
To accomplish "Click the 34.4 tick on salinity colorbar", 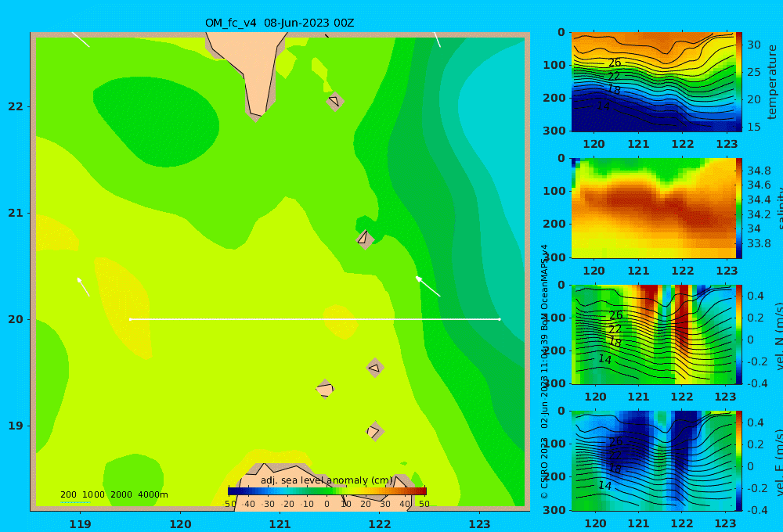I will [759, 199].
